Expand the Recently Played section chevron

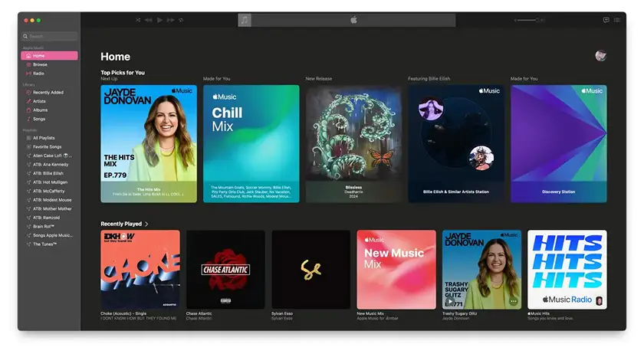146,224
